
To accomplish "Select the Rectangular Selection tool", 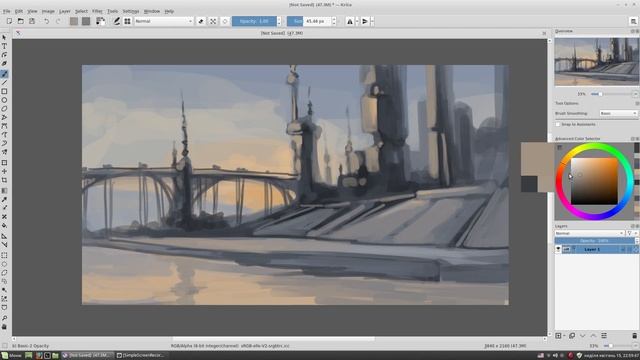I will [x=4, y=255].
